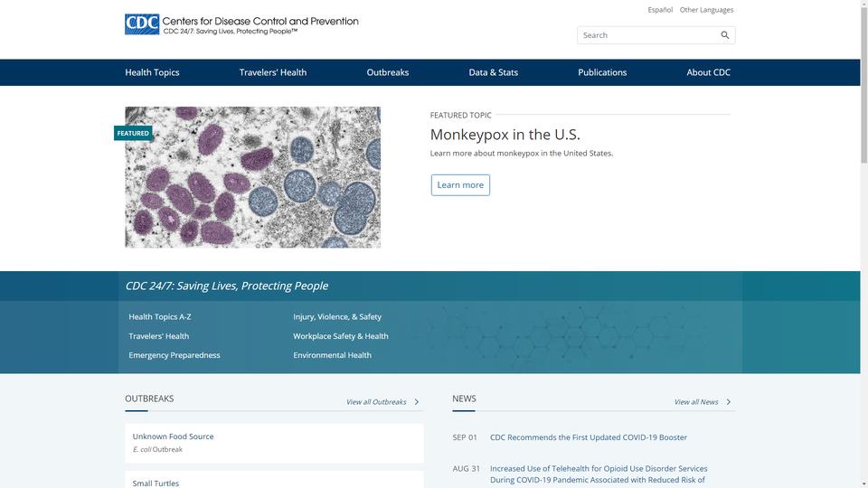Open the Other Languages link
This screenshot has width=868, height=488.
coord(706,10)
